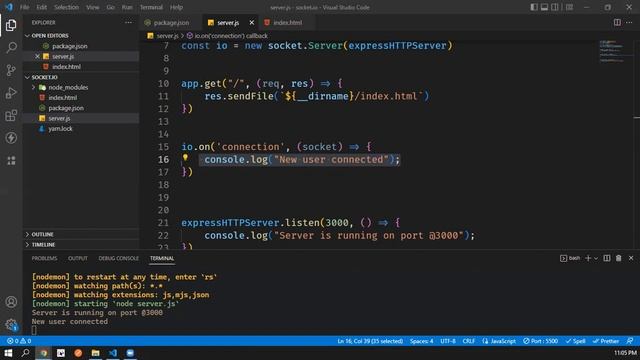Open the Extensions view
The image size is (640, 360).
[11, 116]
